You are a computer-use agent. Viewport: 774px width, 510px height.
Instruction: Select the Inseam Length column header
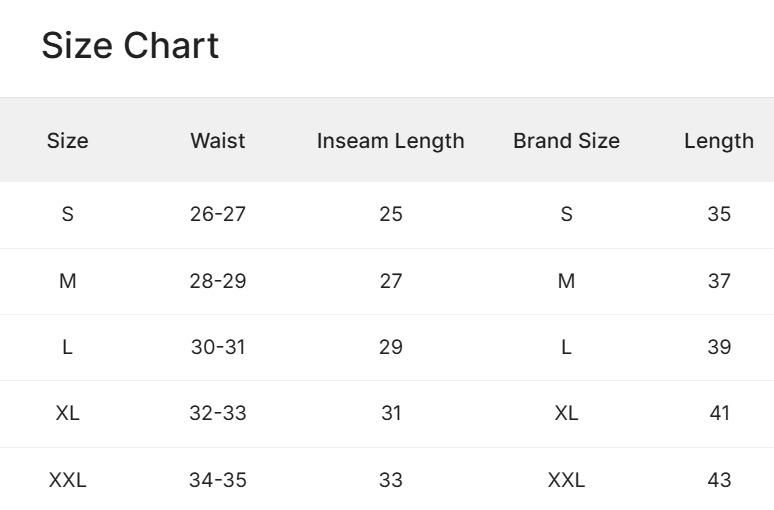[x=390, y=141]
